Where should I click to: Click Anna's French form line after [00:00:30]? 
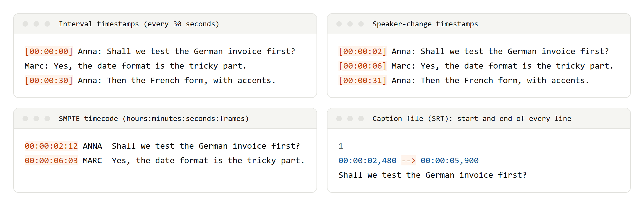coord(176,81)
